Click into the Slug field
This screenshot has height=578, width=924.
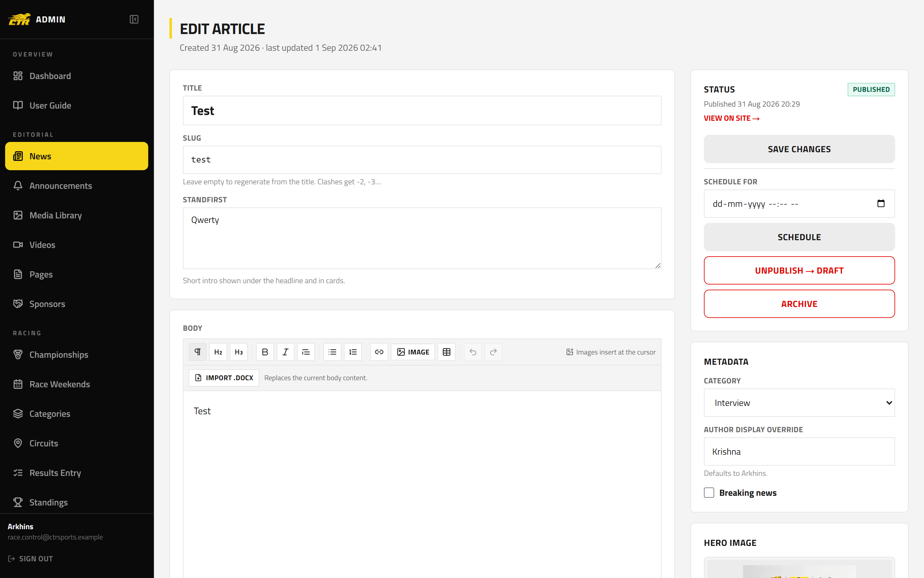coord(422,160)
